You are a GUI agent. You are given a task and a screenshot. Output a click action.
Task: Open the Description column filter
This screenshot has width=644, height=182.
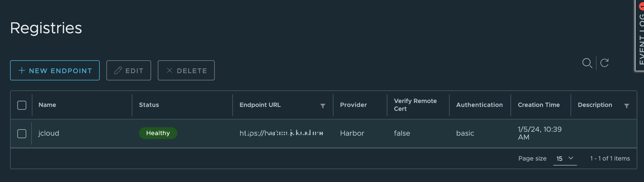[x=627, y=106]
